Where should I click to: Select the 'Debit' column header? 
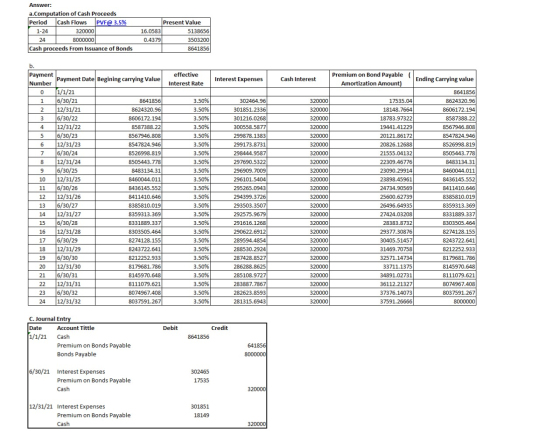[170, 328]
